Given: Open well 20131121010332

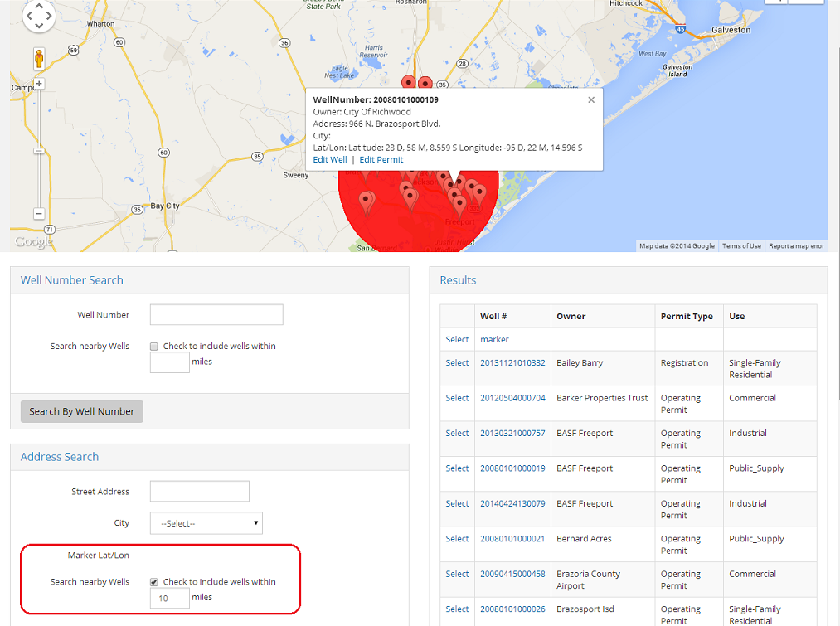Looking at the screenshot, I should click(512, 363).
